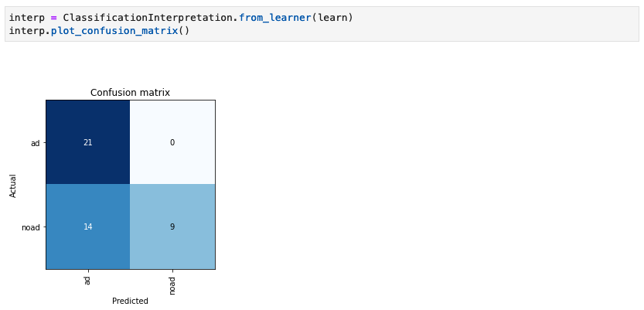Click the Actual axis label
644x310 pixels.
point(13,186)
